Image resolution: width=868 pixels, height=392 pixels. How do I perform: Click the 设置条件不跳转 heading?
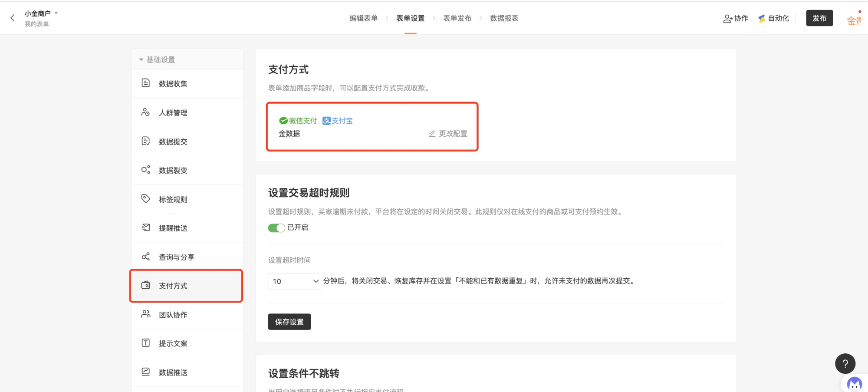304,373
